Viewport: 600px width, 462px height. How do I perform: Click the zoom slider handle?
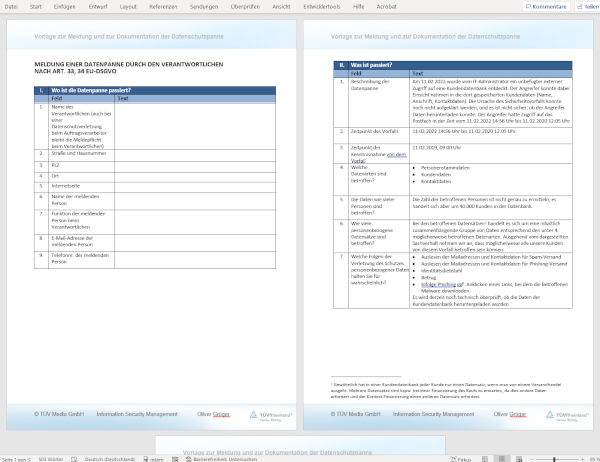click(553, 458)
